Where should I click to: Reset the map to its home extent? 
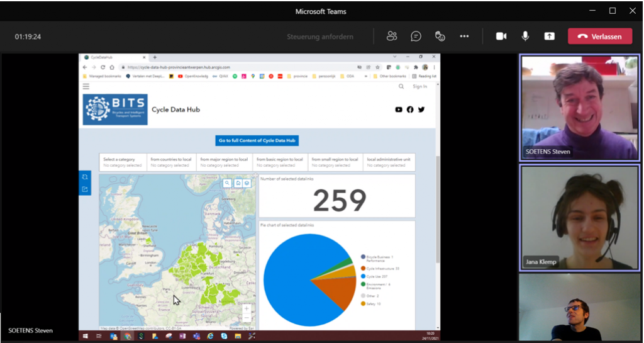coord(238,183)
